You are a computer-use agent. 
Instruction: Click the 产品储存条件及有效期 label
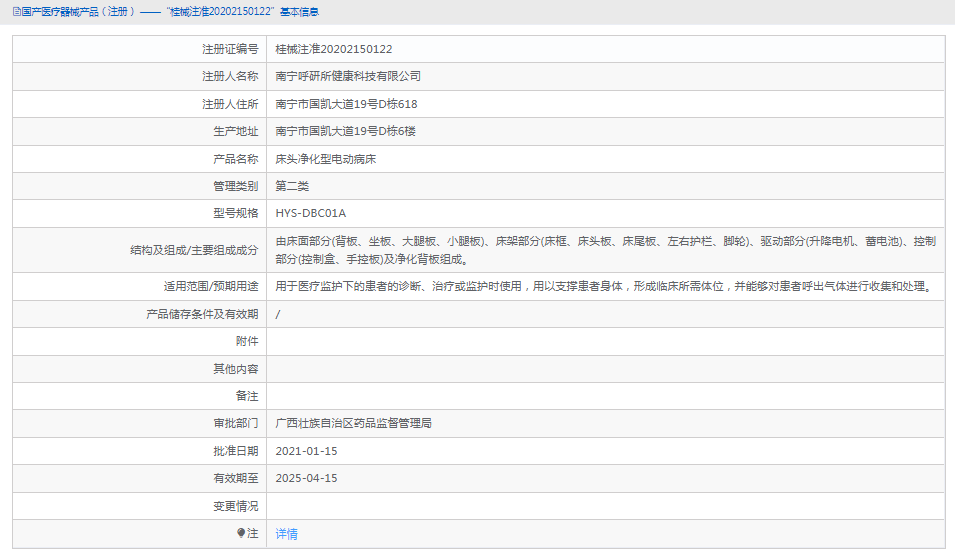pos(202,314)
